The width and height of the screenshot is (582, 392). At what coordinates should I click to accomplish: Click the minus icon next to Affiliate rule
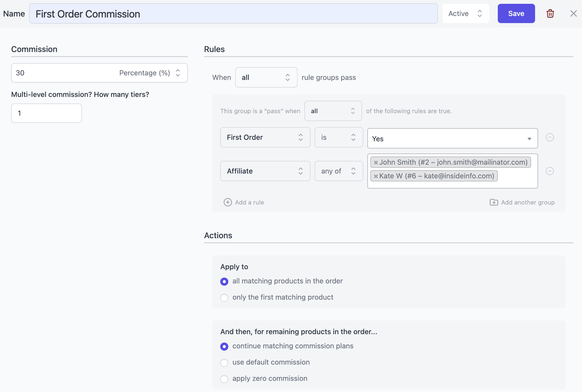click(550, 171)
